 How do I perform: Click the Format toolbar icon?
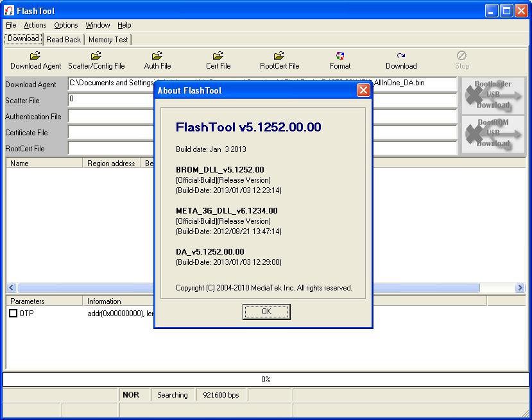click(x=340, y=56)
